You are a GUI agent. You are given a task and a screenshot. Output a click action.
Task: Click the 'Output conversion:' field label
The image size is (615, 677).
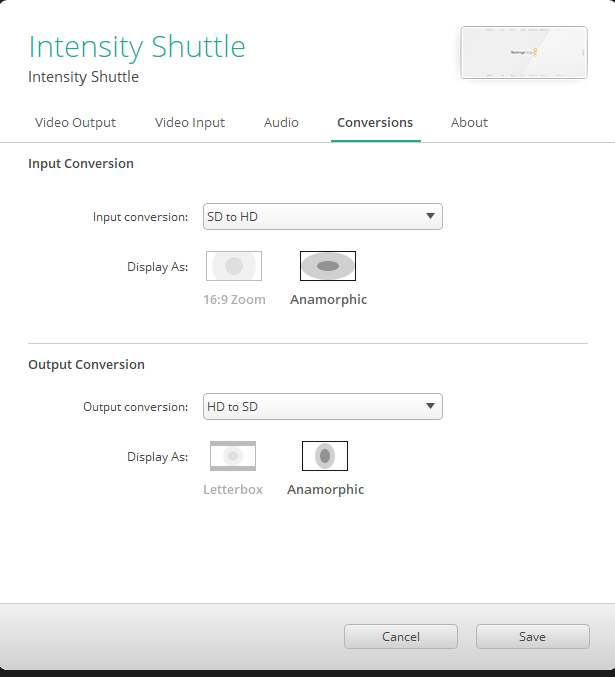pyautogui.click(x=136, y=407)
